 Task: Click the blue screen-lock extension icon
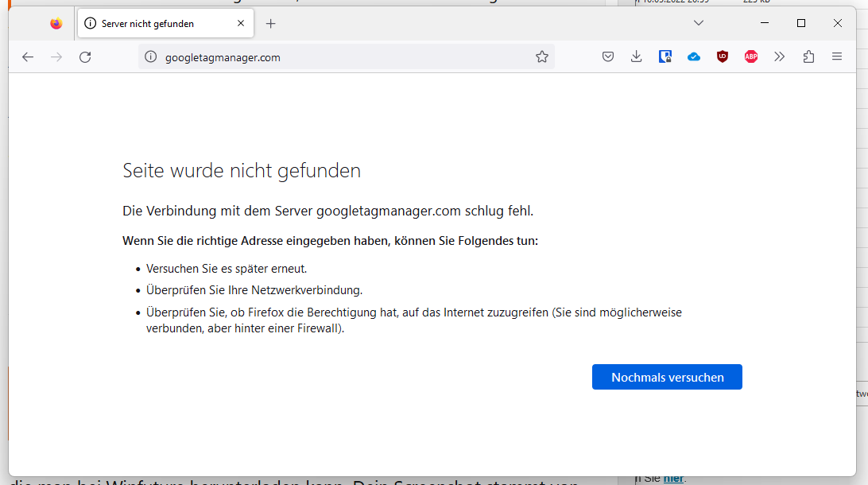point(665,56)
